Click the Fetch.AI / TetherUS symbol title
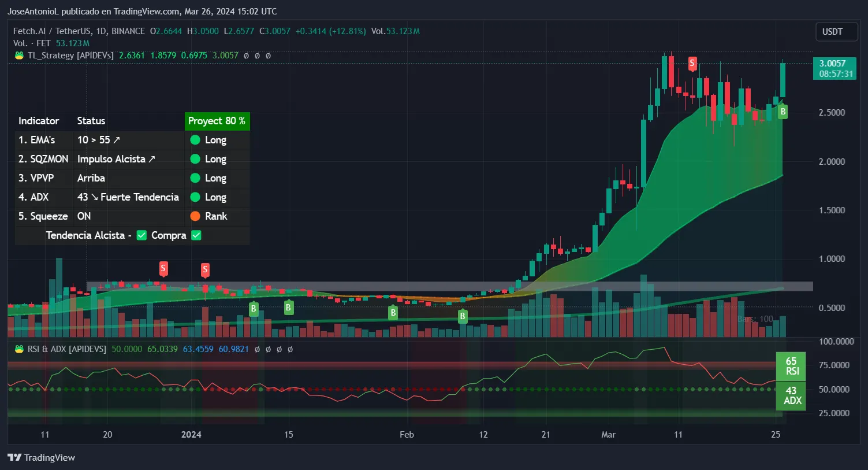This screenshot has width=868, height=470. (x=79, y=31)
